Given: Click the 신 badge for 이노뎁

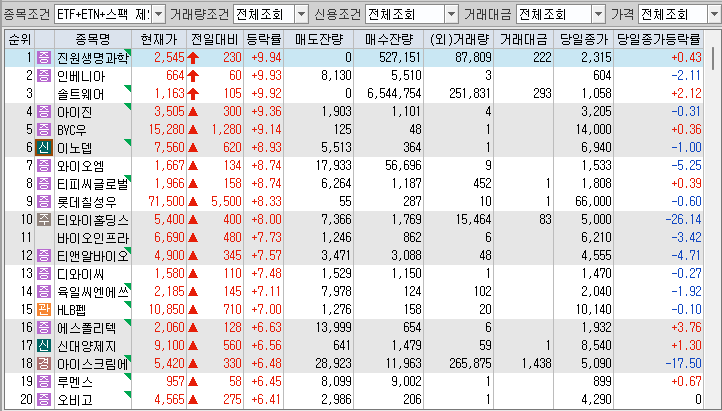Looking at the screenshot, I should click(x=44, y=147).
